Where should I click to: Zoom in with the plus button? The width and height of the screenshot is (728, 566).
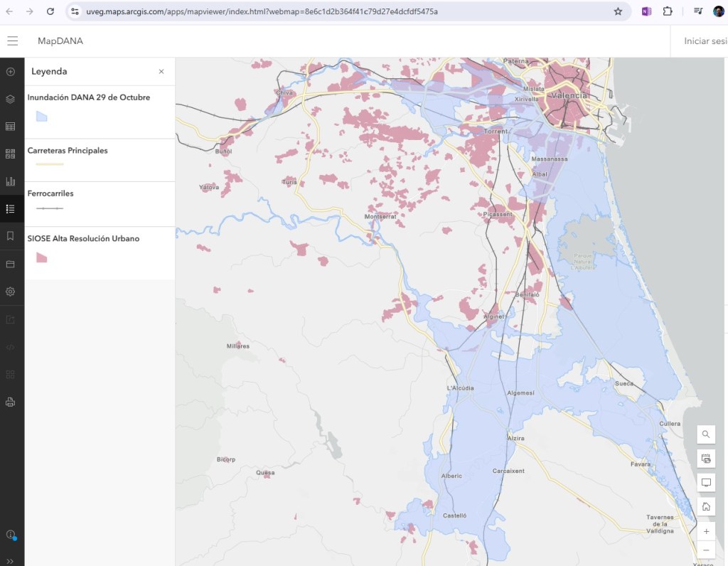(706, 531)
